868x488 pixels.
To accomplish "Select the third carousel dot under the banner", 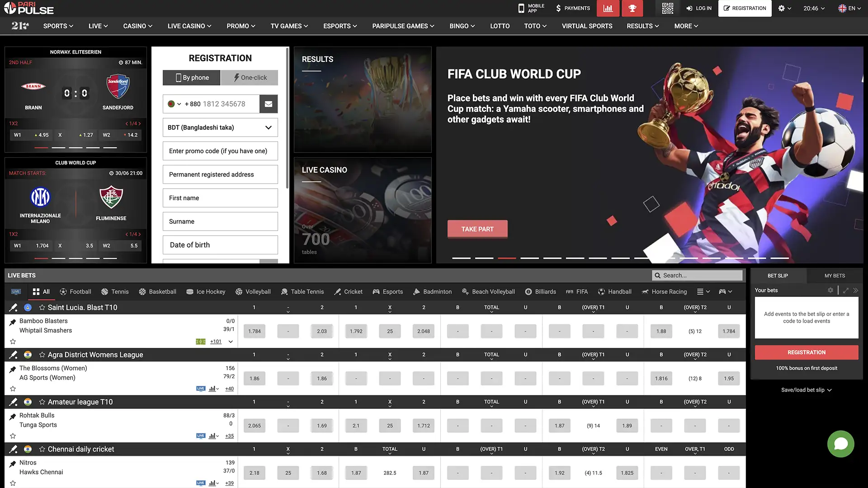I will pos(507,258).
